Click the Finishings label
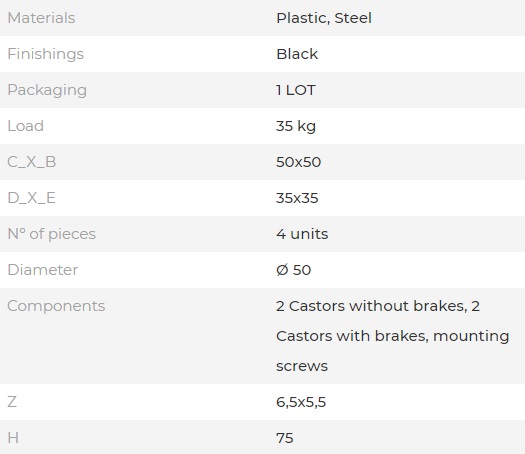The width and height of the screenshot is (525, 454). click(x=46, y=54)
